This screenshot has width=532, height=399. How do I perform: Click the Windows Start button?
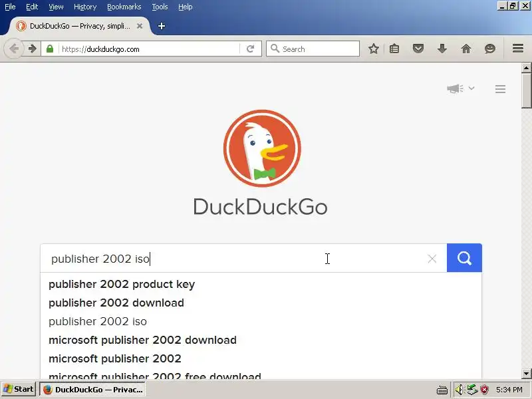click(x=19, y=389)
